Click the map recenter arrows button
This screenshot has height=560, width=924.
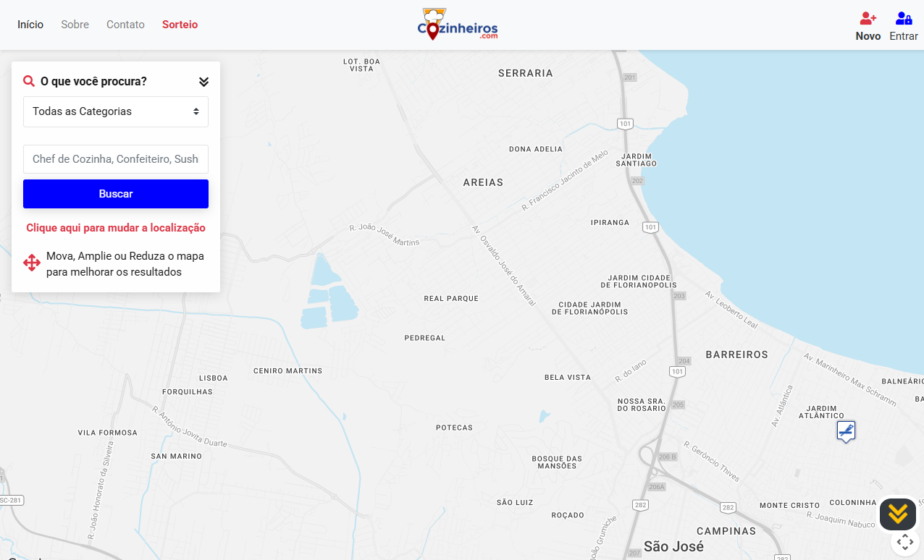click(904, 541)
